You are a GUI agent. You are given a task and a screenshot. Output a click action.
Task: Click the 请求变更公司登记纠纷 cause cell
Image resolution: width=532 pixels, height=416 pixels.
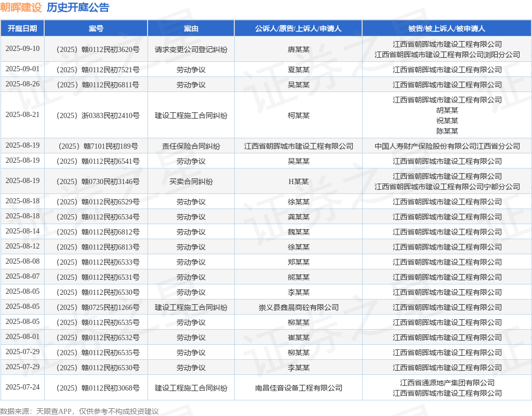click(191, 49)
